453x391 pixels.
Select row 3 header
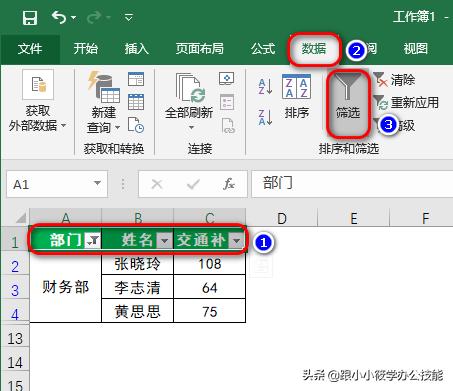15,287
